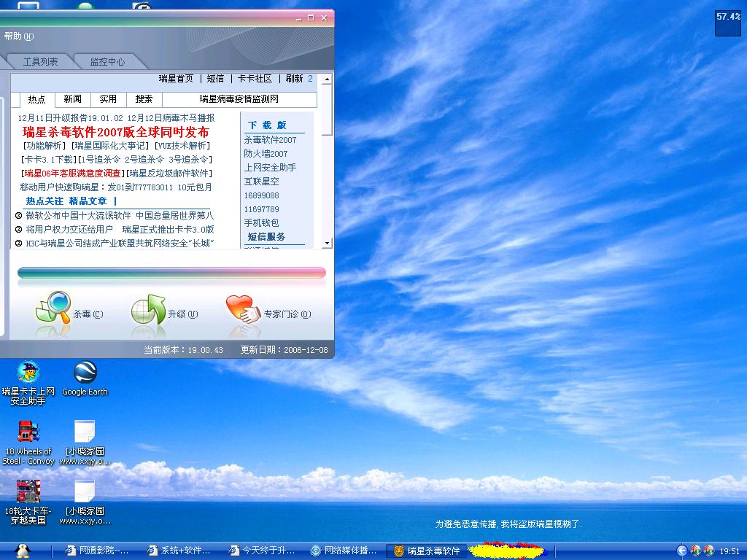Open 瑞星卡卡上网安全助手 desktop icon
Viewport: 747px width, 560px height.
(28, 384)
